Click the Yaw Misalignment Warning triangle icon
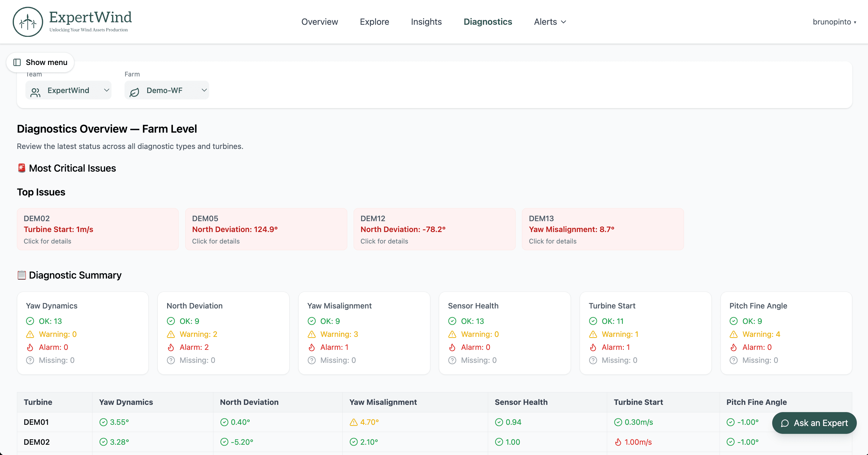This screenshot has width=868, height=455. (x=311, y=334)
